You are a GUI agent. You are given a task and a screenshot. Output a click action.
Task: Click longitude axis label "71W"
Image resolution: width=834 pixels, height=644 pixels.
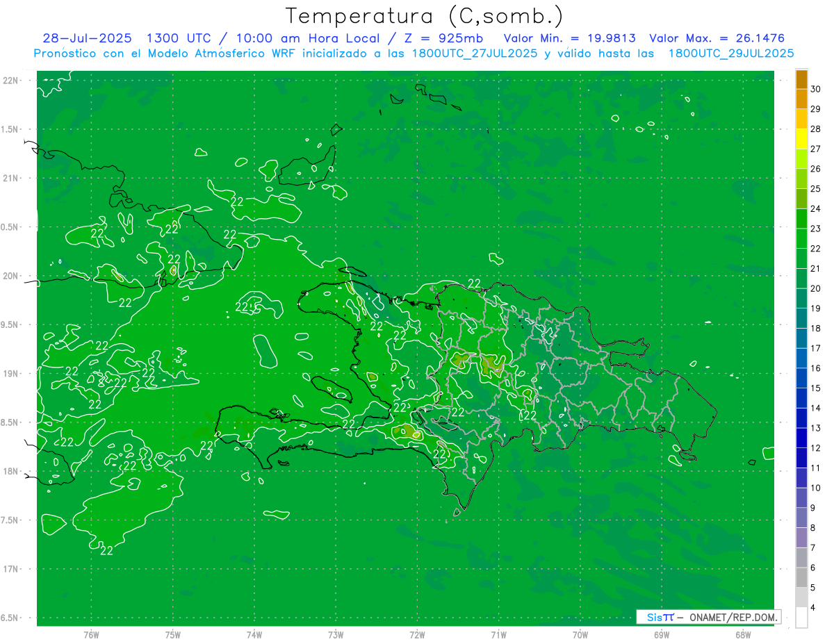498,635
